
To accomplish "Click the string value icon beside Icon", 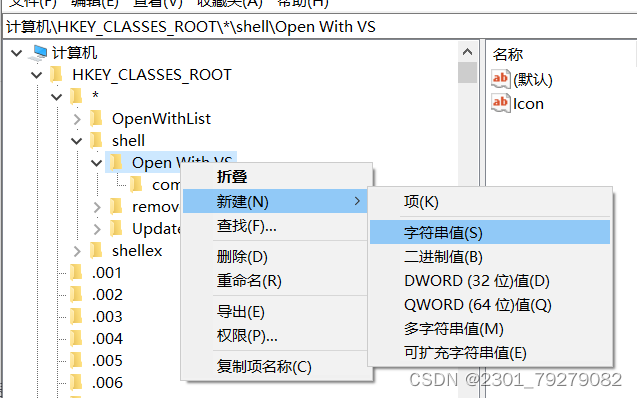I will point(500,103).
